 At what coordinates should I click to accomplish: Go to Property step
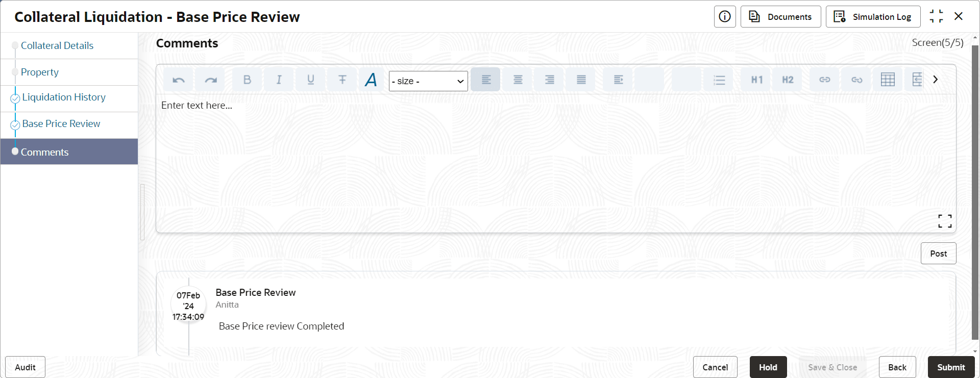[x=40, y=72]
